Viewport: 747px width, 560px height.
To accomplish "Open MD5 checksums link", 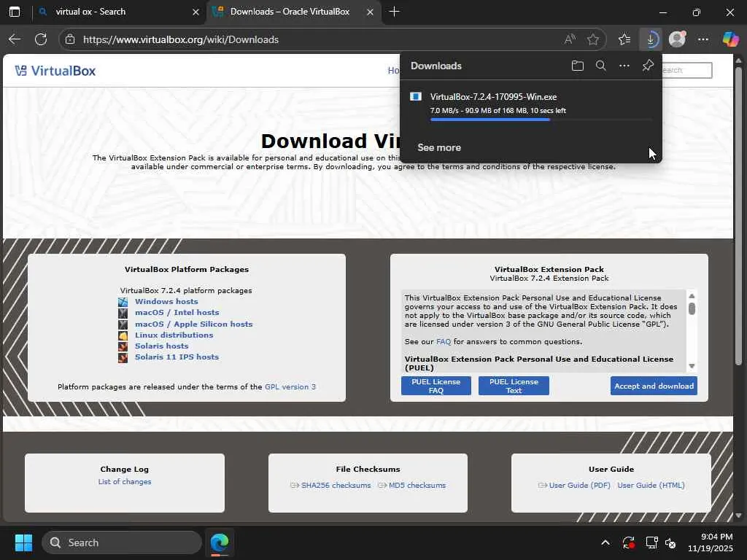I will coord(417,485).
